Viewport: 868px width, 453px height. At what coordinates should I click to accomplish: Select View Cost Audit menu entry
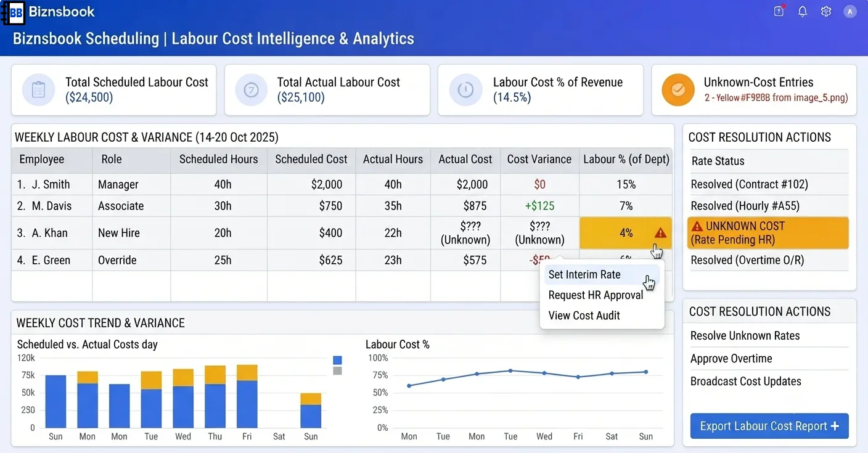584,316
